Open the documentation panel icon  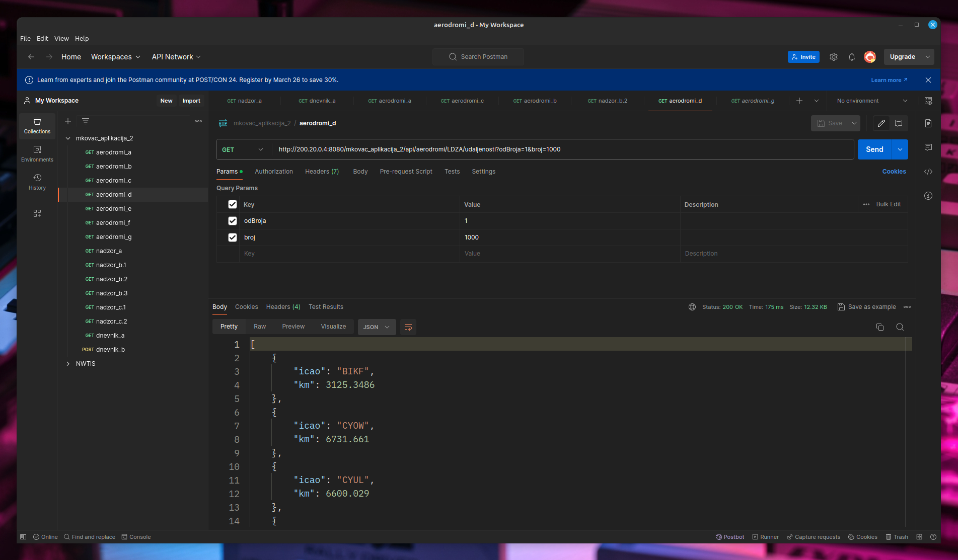coord(928,123)
